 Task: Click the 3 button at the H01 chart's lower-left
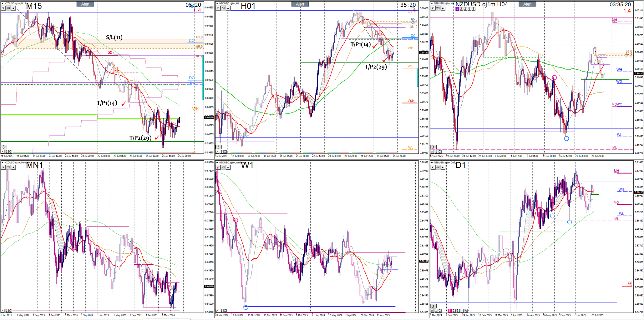[218, 147]
